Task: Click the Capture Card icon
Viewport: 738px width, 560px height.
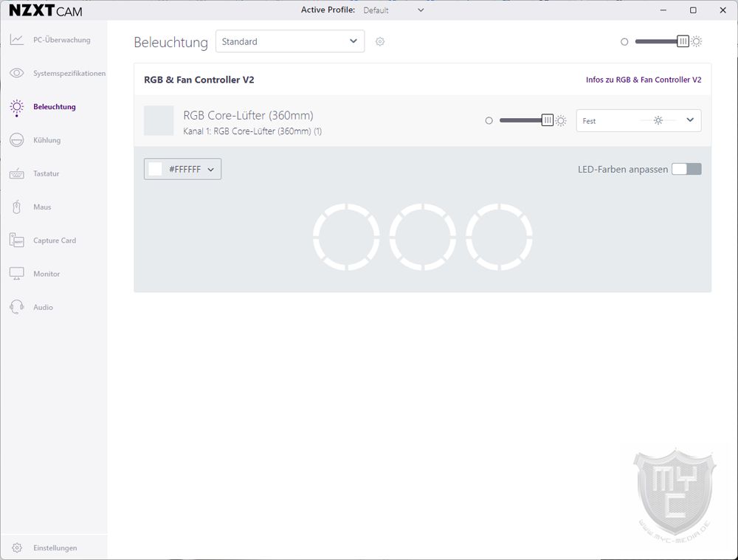Action: click(16, 240)
